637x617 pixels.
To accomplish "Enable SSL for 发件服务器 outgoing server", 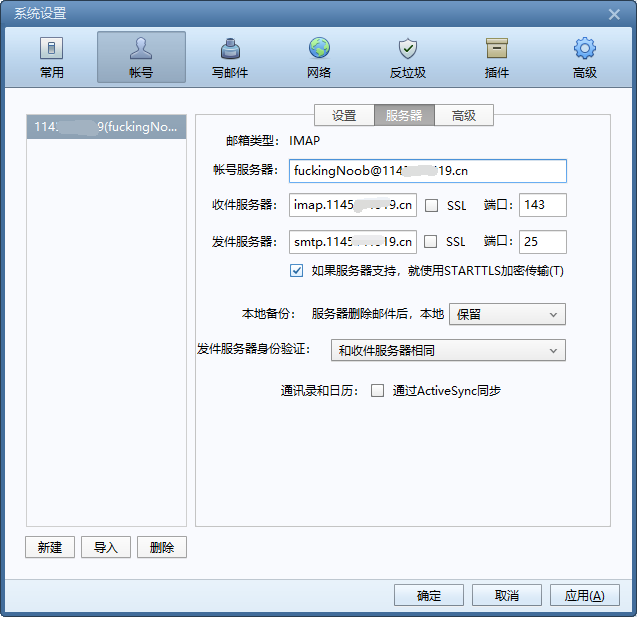I will (x=432, y=242).
